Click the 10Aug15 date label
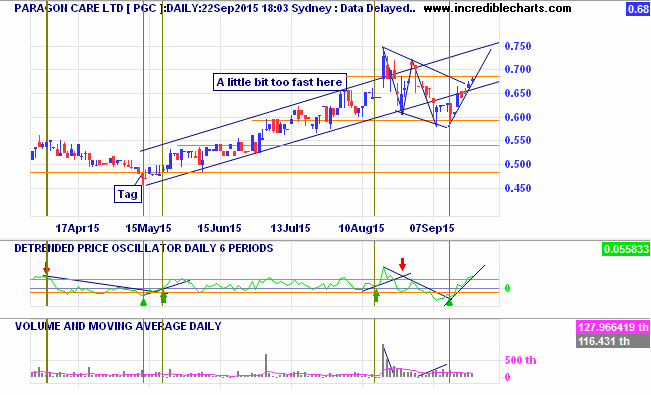The width and height of the screenshot is (651, 395). click(x=362, y=228)
